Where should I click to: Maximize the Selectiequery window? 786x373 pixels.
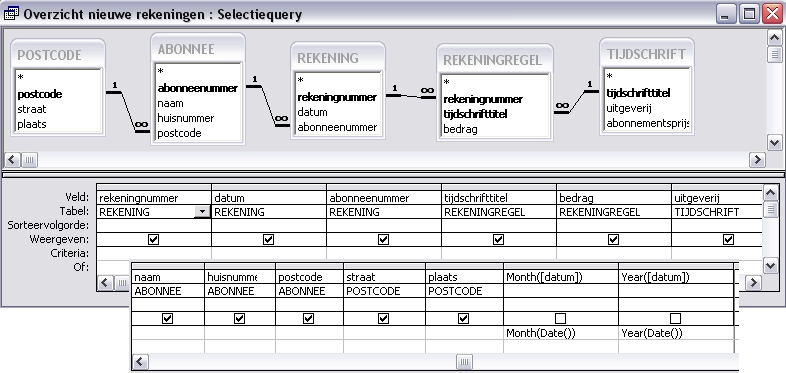(749, 14)
